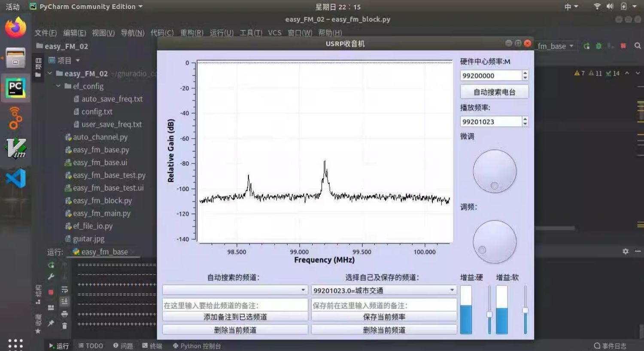Open the 视图(V) menu
The width and height of the screenshot is (644, 351).
click(103, 33)
